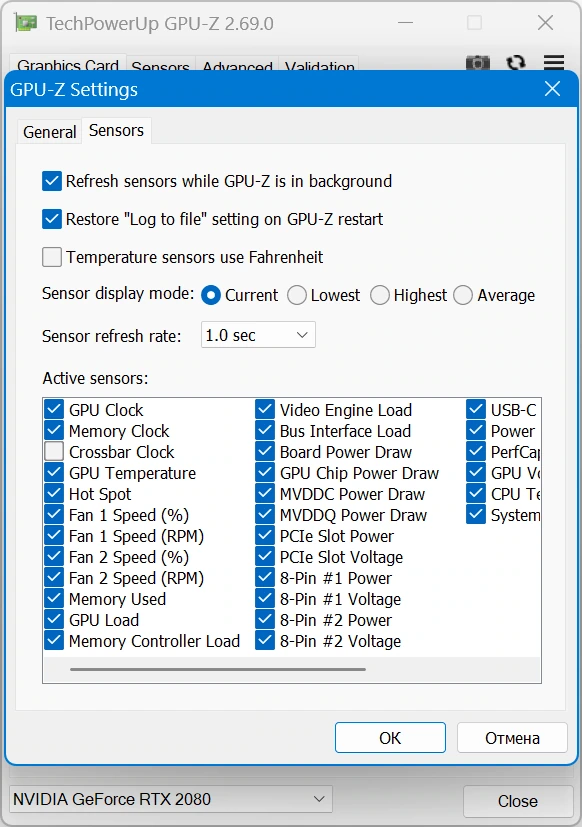582x827 pixels.
Task: Select the Sensors settings tab
Action: [116, 130]
